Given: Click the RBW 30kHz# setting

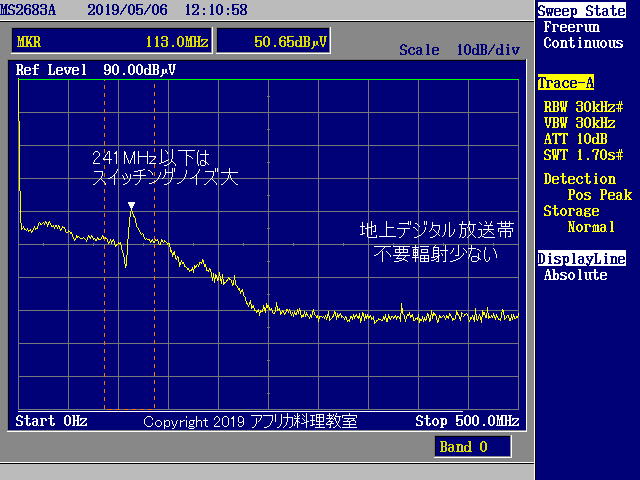Looking at the screenshot, I should pyautogui.click(x=583, y=107).
